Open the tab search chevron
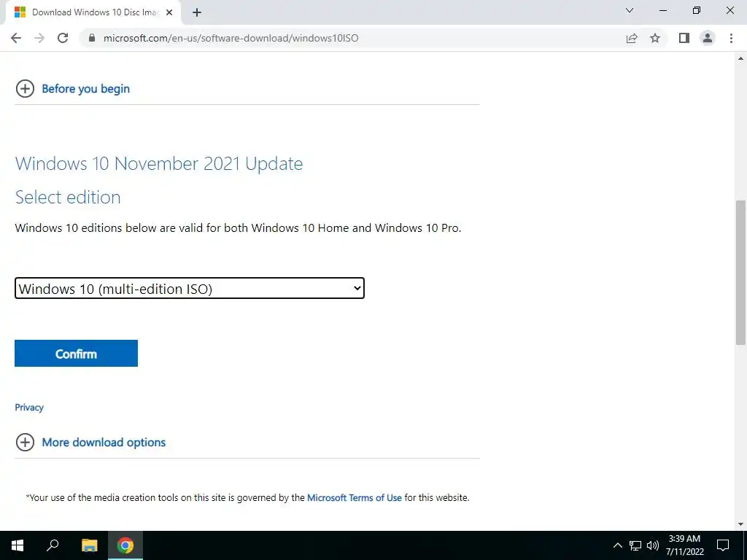Viewport: 747px width, 560px height. pyautogui.click(x=630, y=10)
